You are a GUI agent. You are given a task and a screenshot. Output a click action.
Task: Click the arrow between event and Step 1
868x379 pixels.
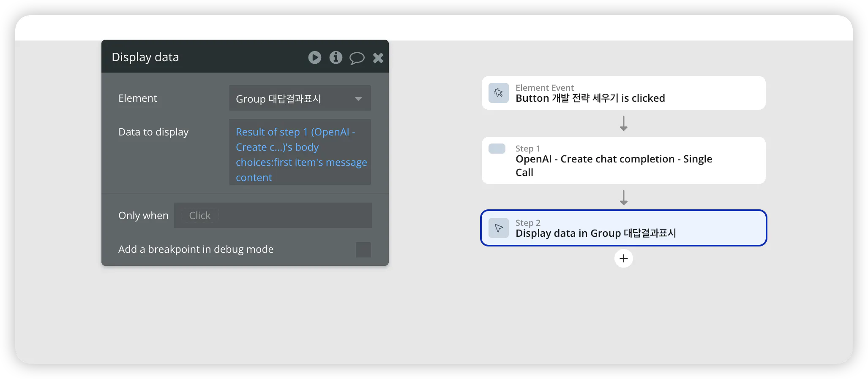[624, 123]
